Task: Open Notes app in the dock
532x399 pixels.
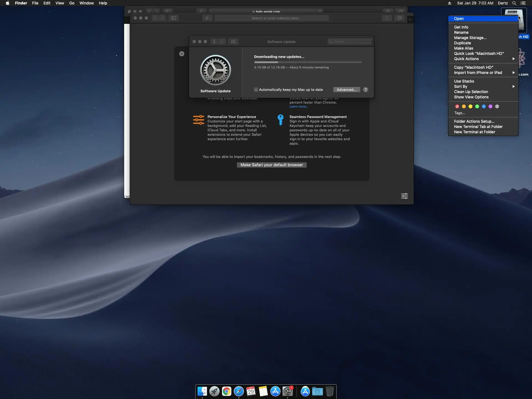Action: point(263,391)
